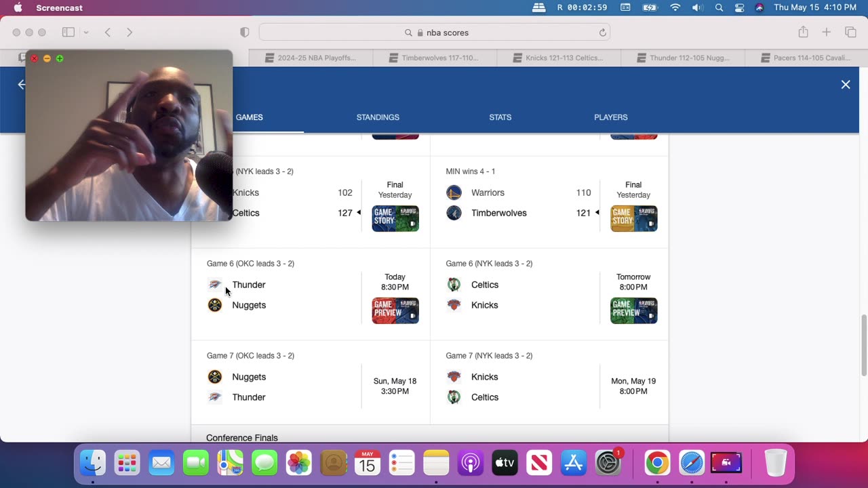
Task: Open the Apple menu
Action: pos(18,7)
